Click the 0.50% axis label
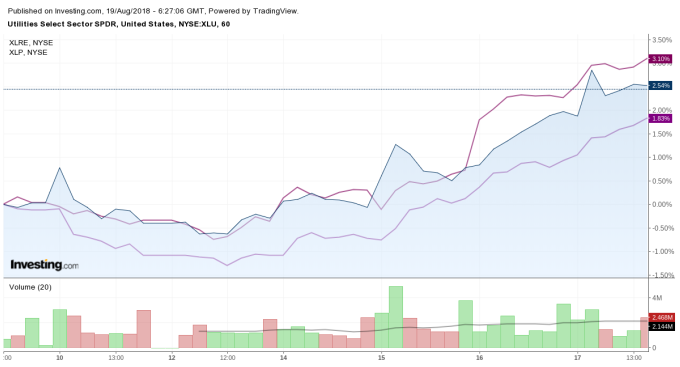The width and height of the screenshot is (680, 367). pos(662,181)
